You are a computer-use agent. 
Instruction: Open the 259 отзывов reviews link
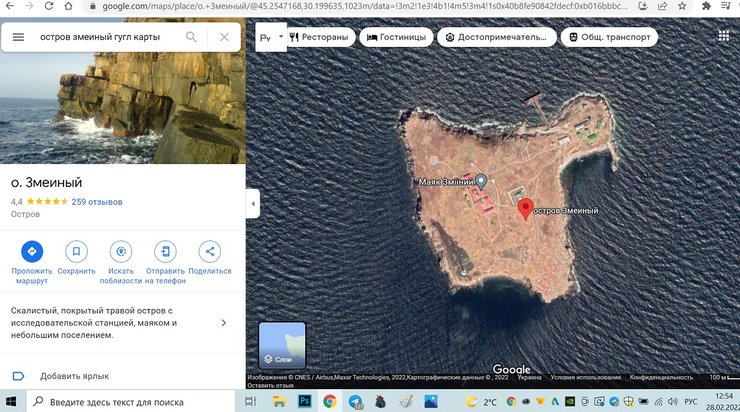[97, 202]
